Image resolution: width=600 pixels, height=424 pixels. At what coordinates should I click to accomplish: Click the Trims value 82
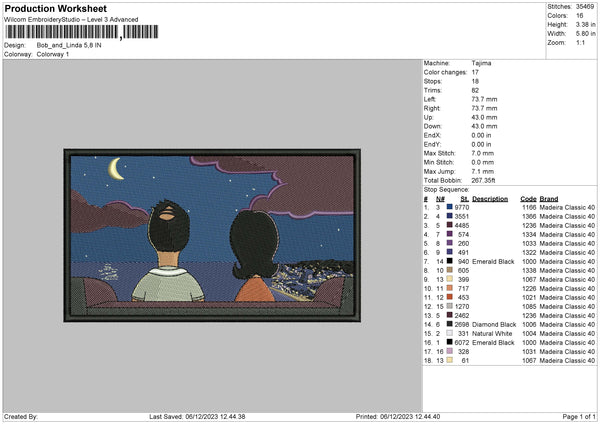(x=475, y=90)
